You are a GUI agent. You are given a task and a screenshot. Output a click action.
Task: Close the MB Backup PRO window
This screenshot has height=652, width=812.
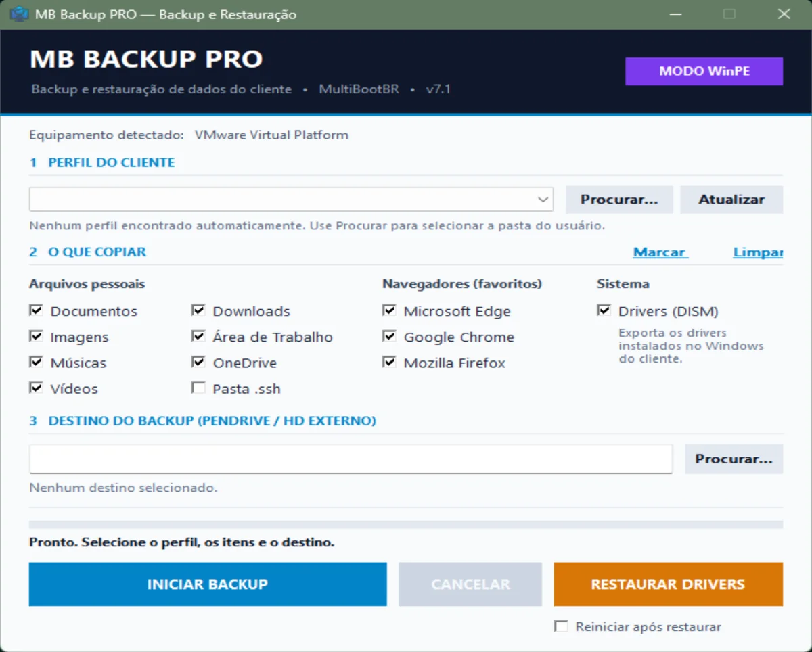point(784,14)
